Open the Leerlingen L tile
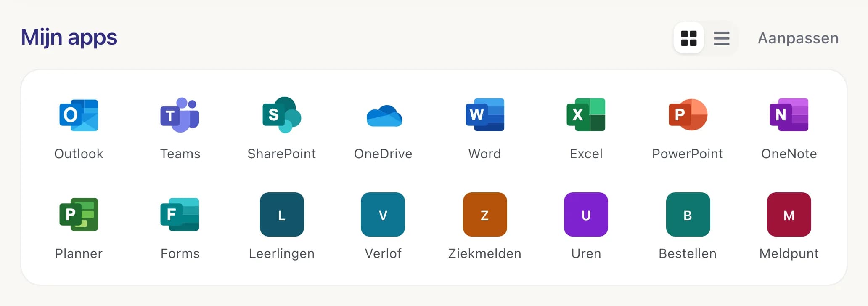Image resolution: width=868 pixels, height=306 pixels. coord(282,214)
